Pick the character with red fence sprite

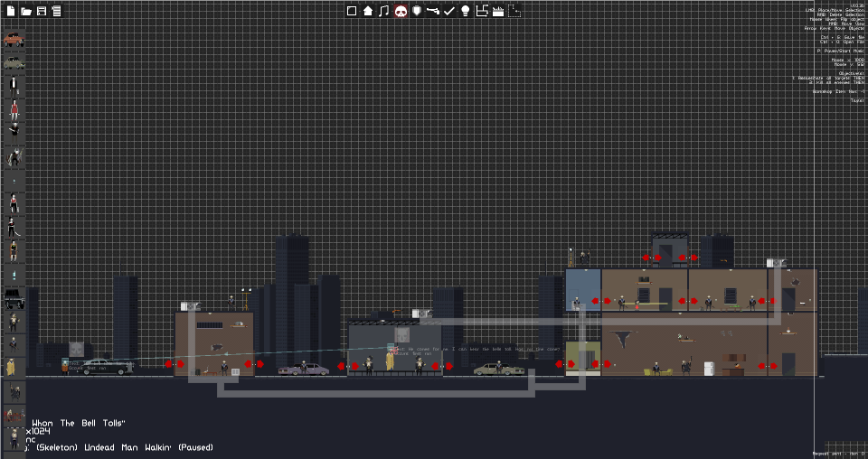pyautogui.click(x=14, y=415)
